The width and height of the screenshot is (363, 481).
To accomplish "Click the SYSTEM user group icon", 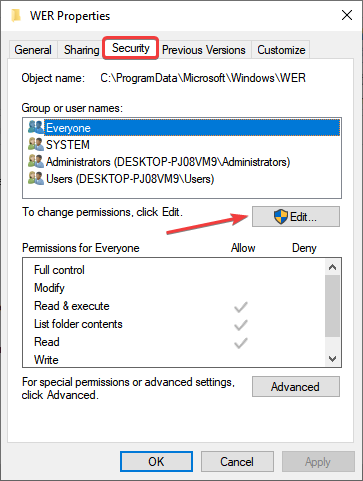I will pos(36,144).
